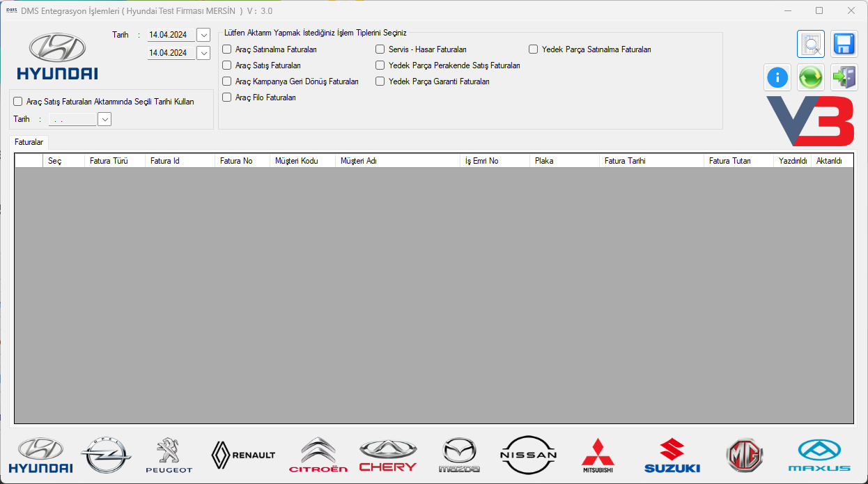Click the Aktarıldı column header
The width and height of the screenshot is (868, 484).
[832, 161]
